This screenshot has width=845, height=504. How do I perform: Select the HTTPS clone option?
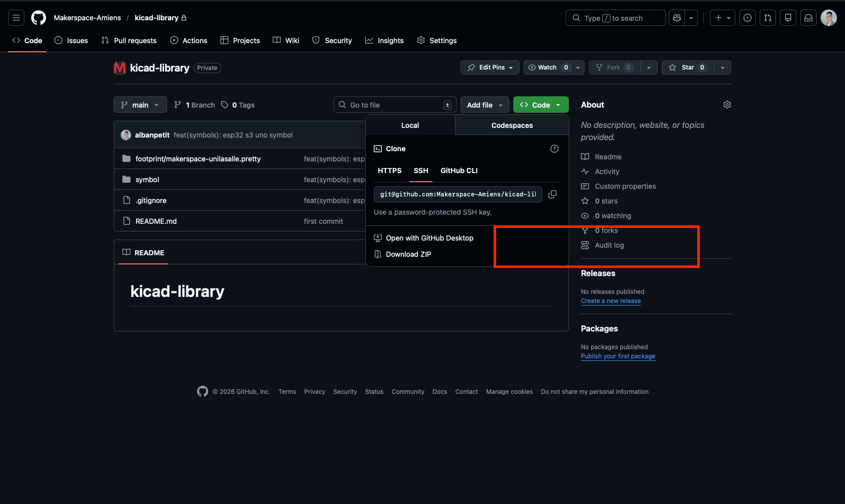click(x=389, y=171)
